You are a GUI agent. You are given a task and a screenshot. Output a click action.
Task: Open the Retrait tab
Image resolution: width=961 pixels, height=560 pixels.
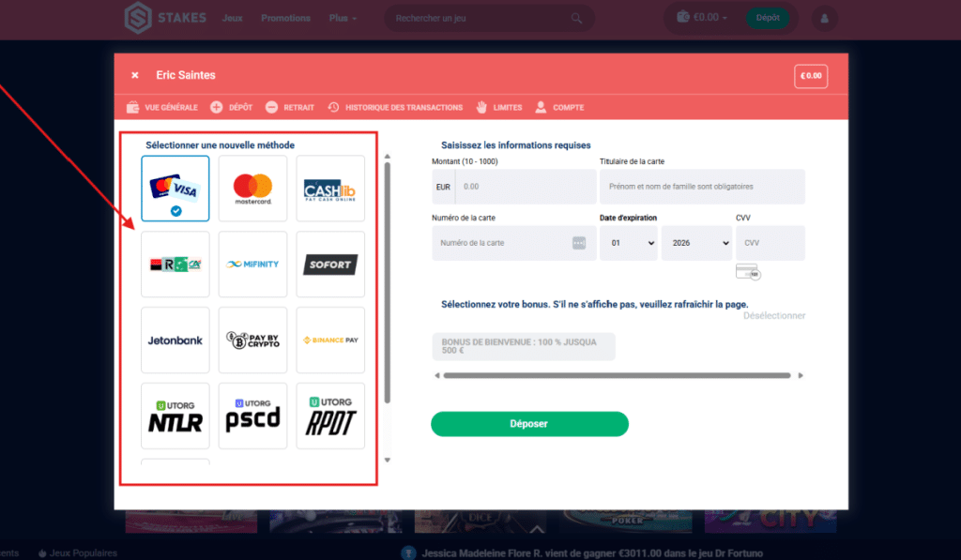tap(290, 108)
